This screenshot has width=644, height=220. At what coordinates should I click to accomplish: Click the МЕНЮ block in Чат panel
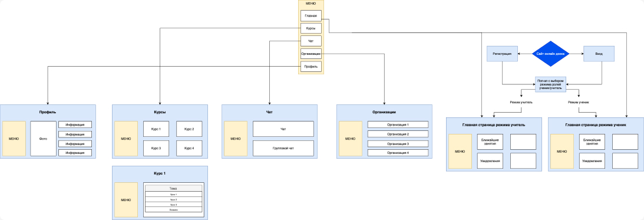coord(235,139)
